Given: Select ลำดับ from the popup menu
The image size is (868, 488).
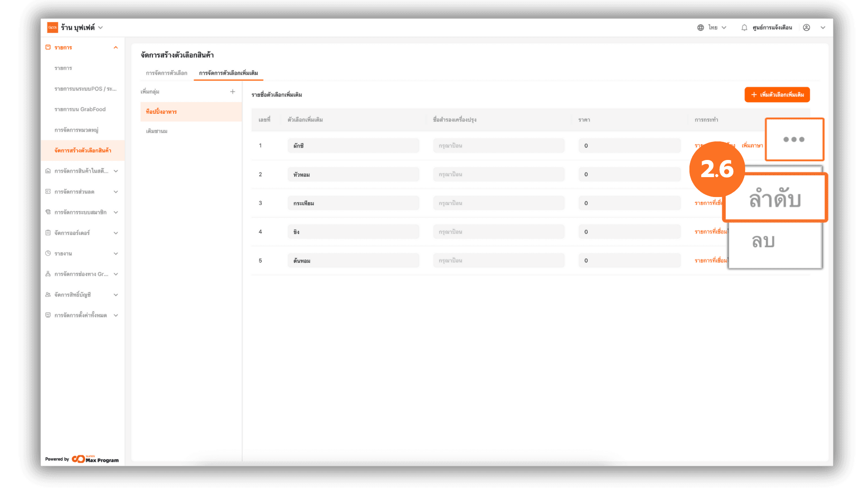Looking at the screenshot, I should pos(775,199).
